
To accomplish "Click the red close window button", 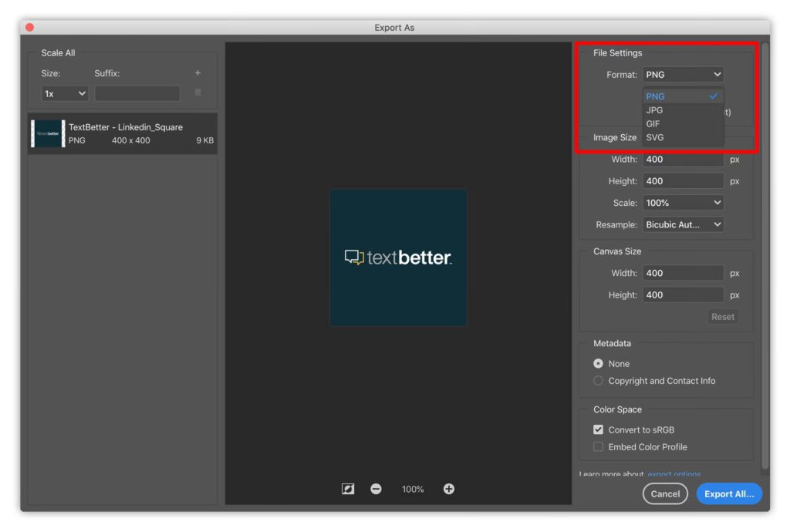I will [29, 28].
